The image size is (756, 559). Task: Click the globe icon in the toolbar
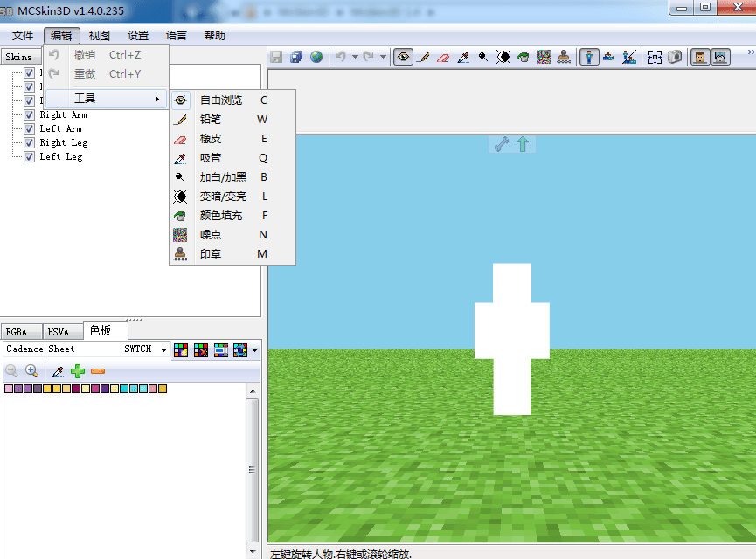[x=316, y=57]
